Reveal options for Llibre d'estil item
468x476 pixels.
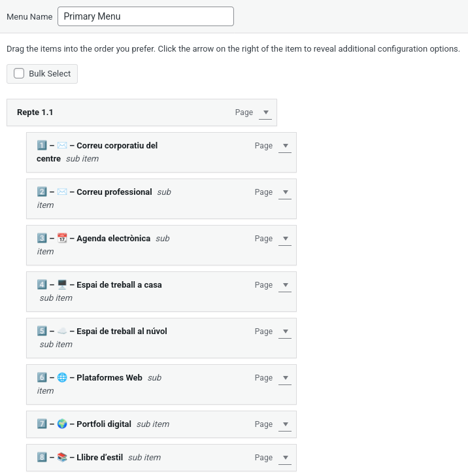(x=284, y=458)
